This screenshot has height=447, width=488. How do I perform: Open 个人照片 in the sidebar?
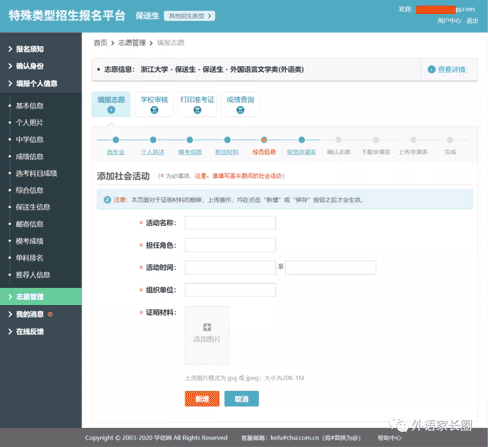(x=29, y=123)
